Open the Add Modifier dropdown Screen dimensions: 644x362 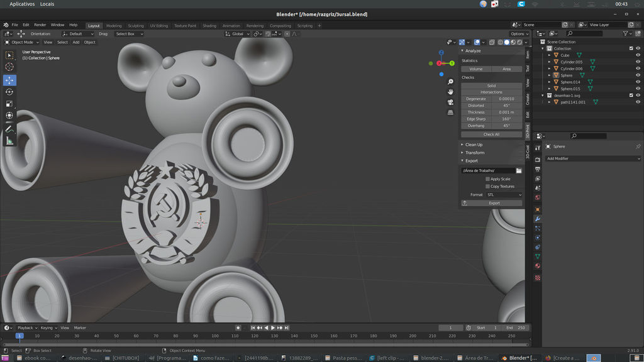click(x=592, y=158)
